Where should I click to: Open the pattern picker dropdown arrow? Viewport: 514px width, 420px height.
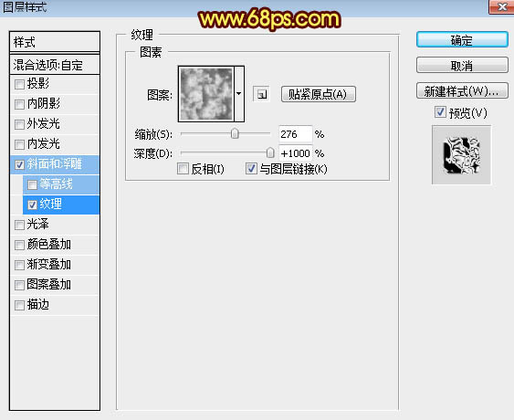click(239, 94)
